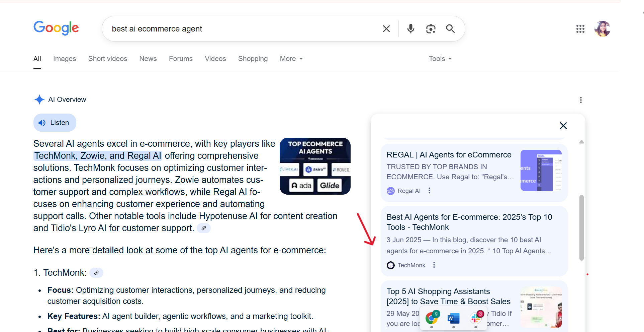Play AI Overview with the Listen button
This screenshot has height=332, width=644.
coord(55,123)
